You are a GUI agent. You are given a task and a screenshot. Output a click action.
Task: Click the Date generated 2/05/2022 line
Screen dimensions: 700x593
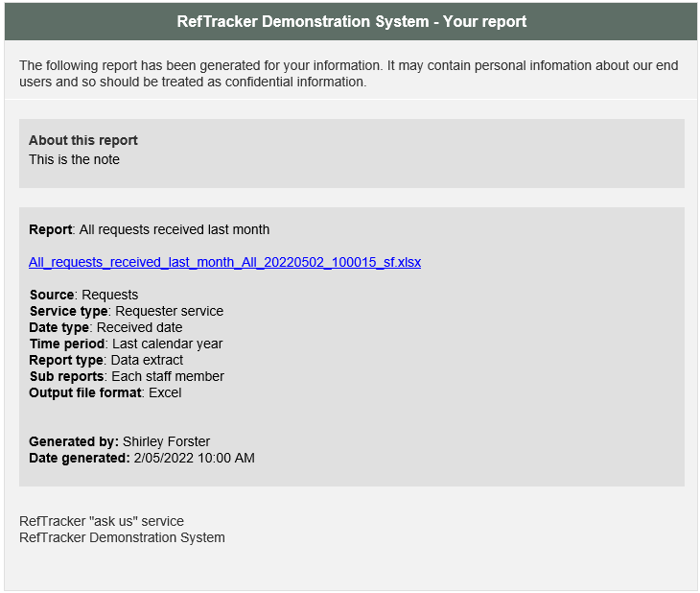tap(142, 458)
